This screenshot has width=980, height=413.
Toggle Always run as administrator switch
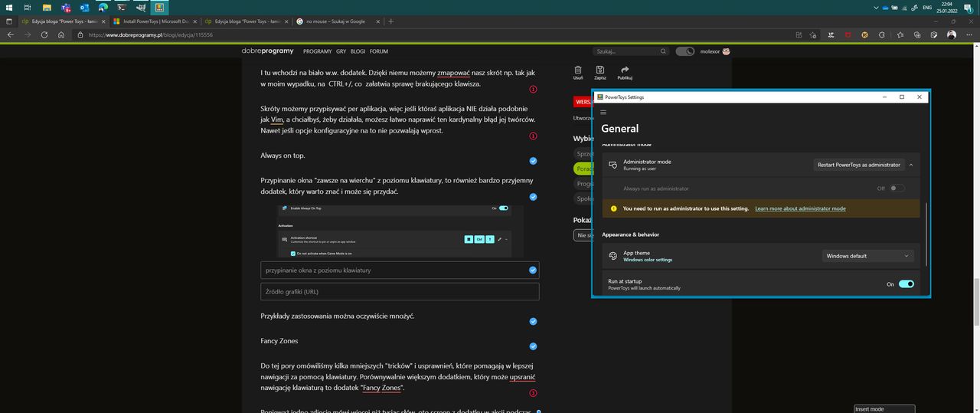[x=897, y=188]
